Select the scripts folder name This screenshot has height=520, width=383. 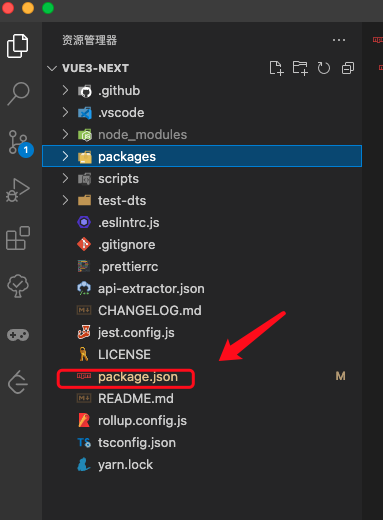118,179
